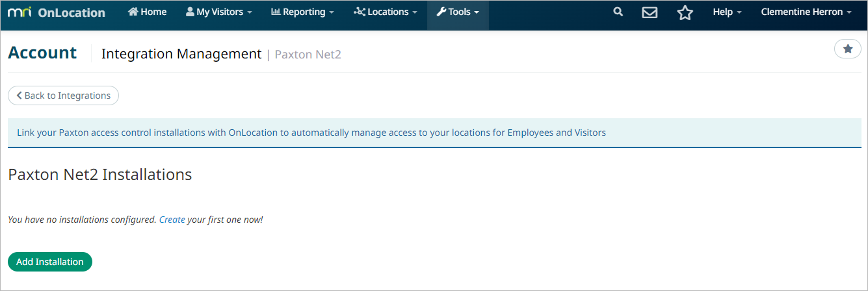Click the Paxton Net2 breadcrumb text
The height and width of the screenshot is (291, 868).
tap(308, 55)
